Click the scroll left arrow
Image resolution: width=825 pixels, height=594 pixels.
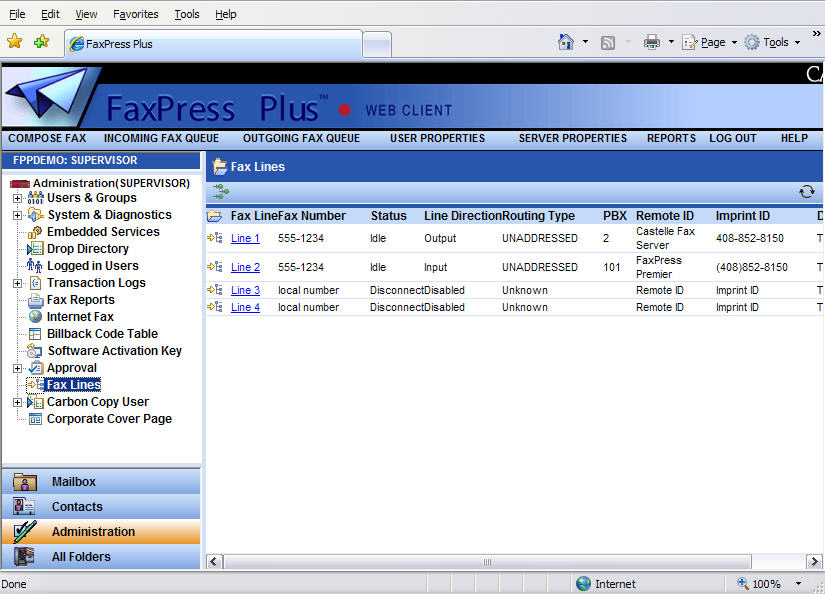coord(213,562)
